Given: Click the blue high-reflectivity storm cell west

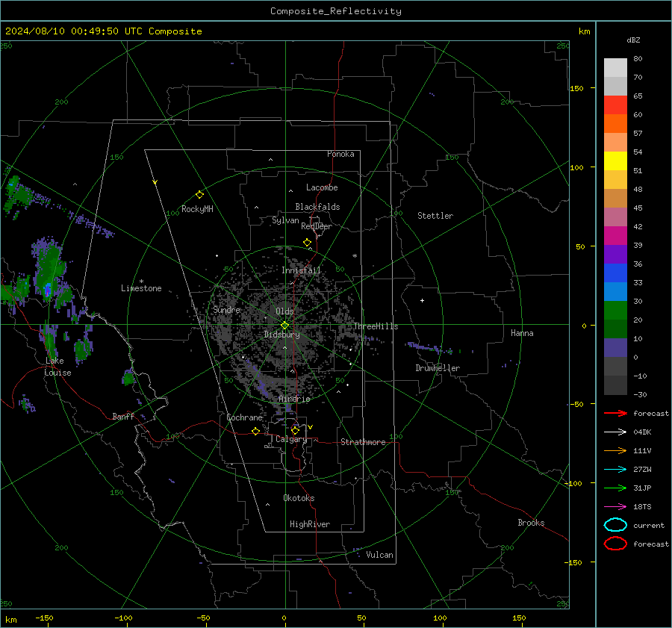Looking at the screenshot, I should (48, 289).
